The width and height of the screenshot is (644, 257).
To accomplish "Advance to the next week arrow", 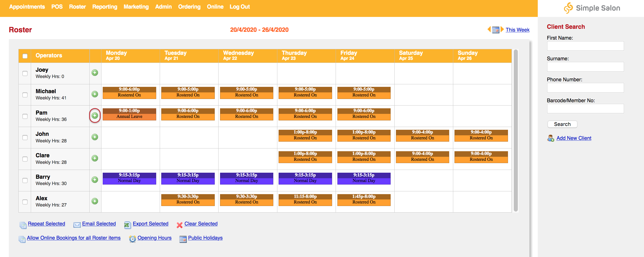I will (x=502, y=30).
